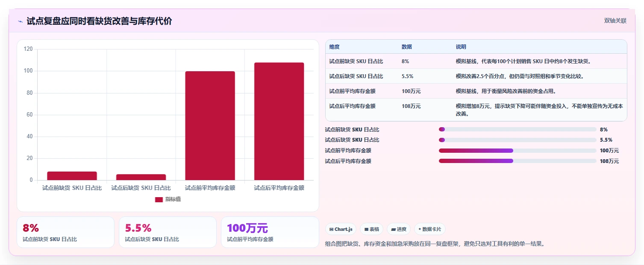Click table cell 试点前平均库存金额
Screen dimensions: 644x265
[x=352, y=91]
